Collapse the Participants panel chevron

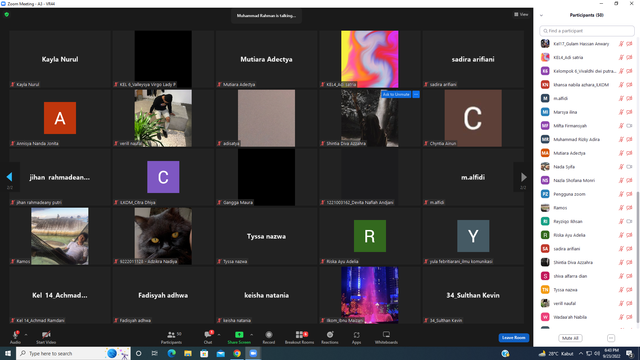coord(541,15)
